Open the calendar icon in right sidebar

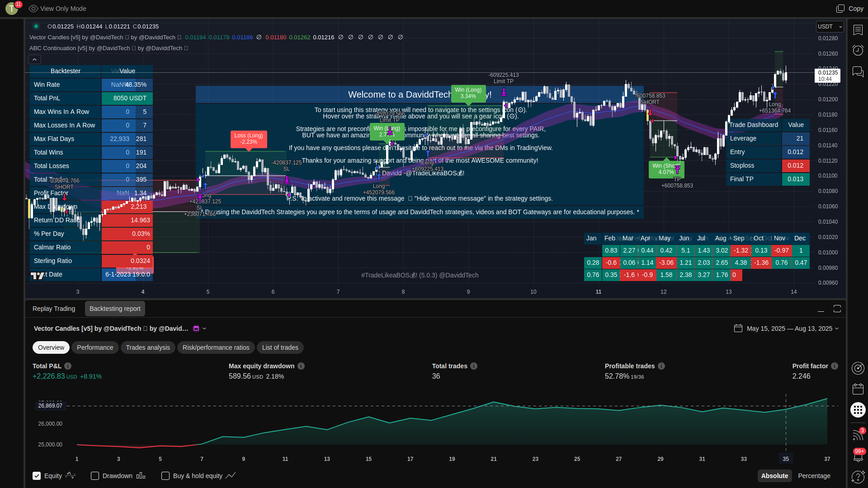tap(858, 389)
